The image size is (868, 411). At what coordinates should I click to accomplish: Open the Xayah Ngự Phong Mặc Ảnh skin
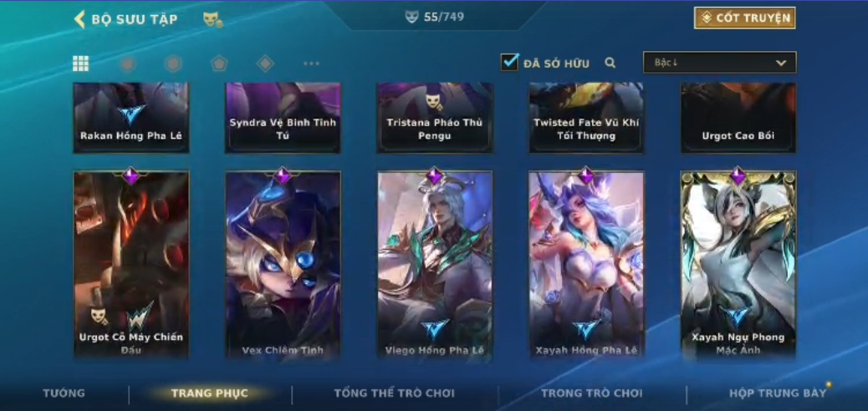click(x=738, y=265)
